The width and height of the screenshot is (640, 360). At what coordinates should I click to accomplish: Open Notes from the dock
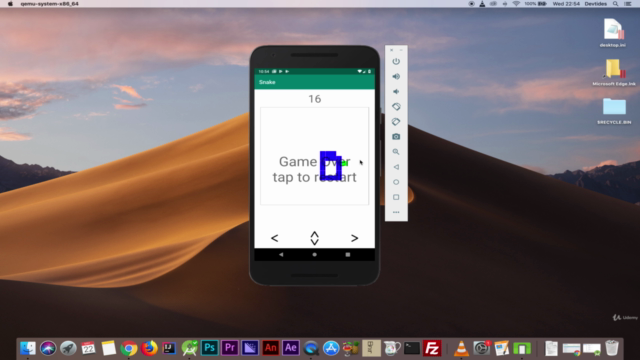pos(109,348)
